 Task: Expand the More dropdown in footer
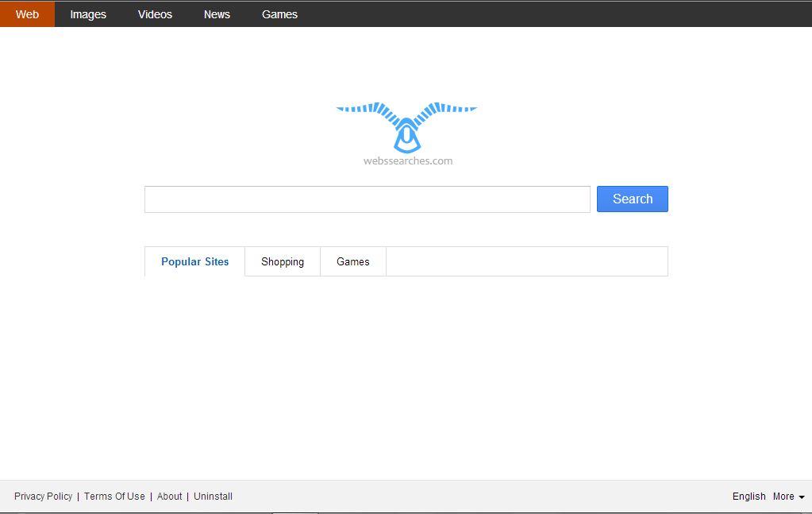point(789,497)
